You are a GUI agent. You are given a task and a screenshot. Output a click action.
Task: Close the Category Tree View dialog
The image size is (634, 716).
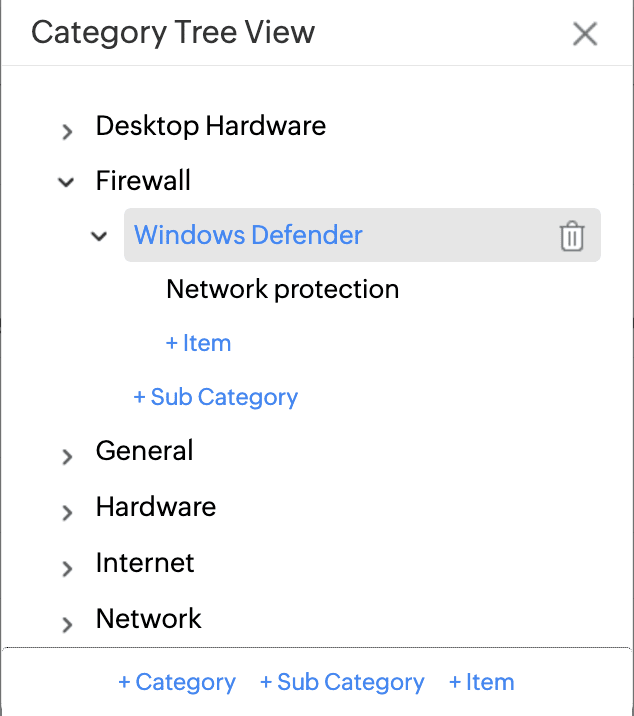[585, 34]
